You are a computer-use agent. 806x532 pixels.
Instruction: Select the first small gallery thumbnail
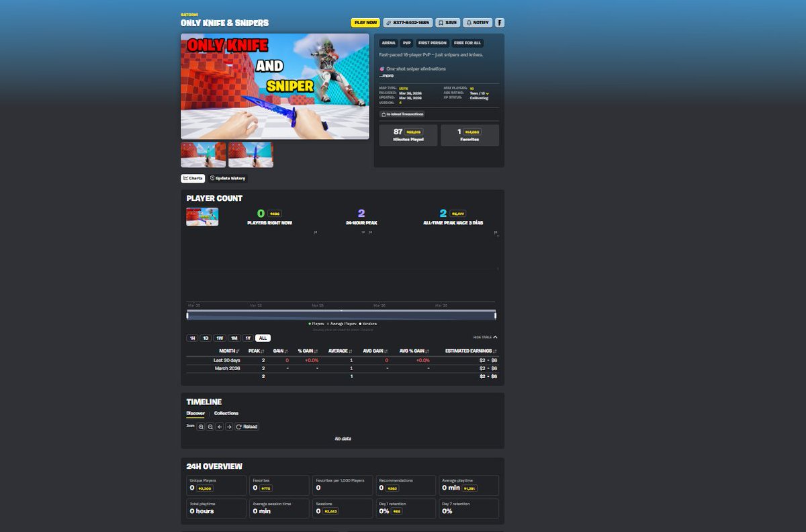[203, 154]
